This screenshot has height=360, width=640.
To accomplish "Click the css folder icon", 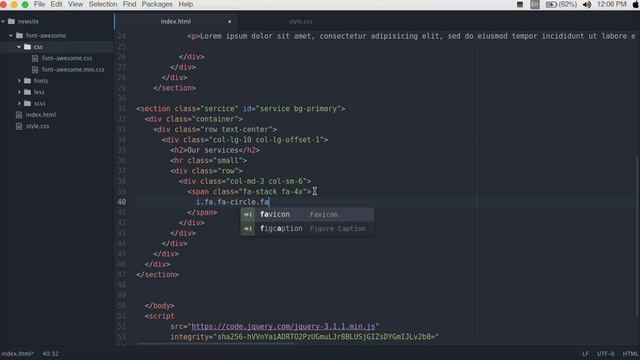I will (27, 47).
